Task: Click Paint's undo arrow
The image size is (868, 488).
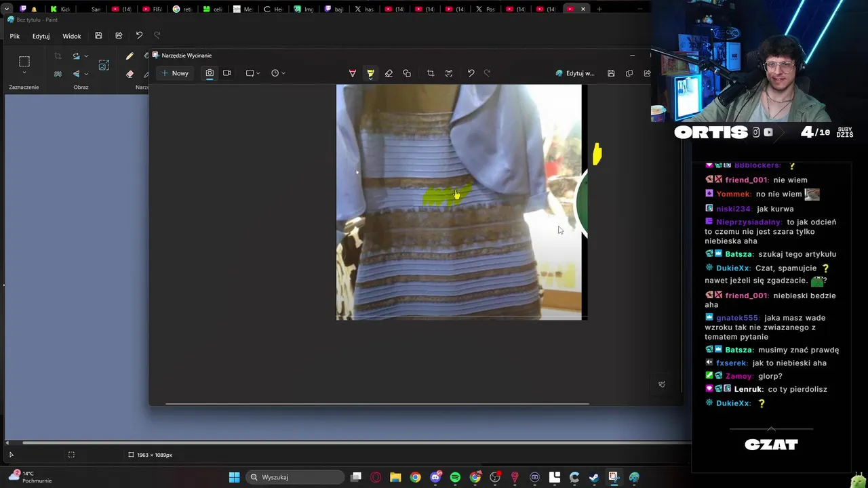Action: coord(139,35)
